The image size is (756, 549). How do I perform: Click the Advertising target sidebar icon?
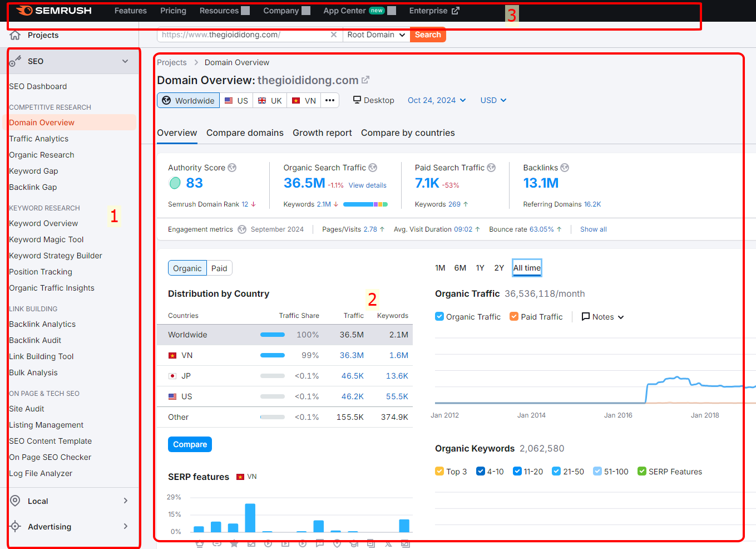point(16,526)
